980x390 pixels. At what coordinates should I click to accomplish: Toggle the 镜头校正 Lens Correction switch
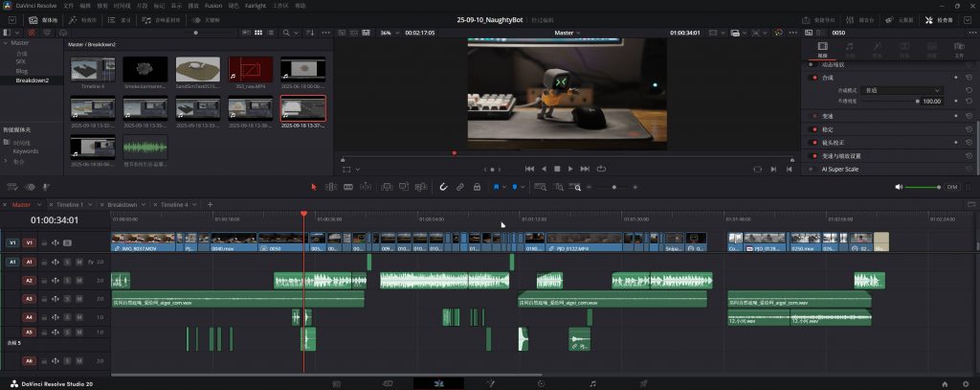point(813,142)
